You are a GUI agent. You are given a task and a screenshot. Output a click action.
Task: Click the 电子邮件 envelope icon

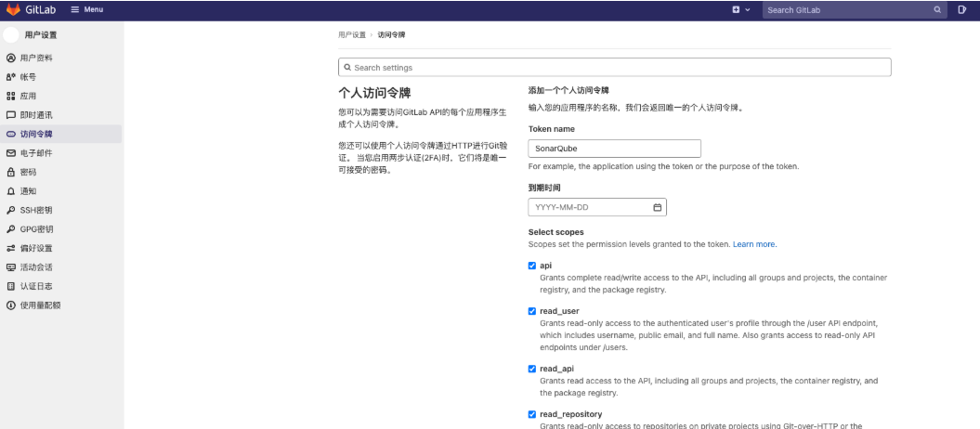[10, 153]
